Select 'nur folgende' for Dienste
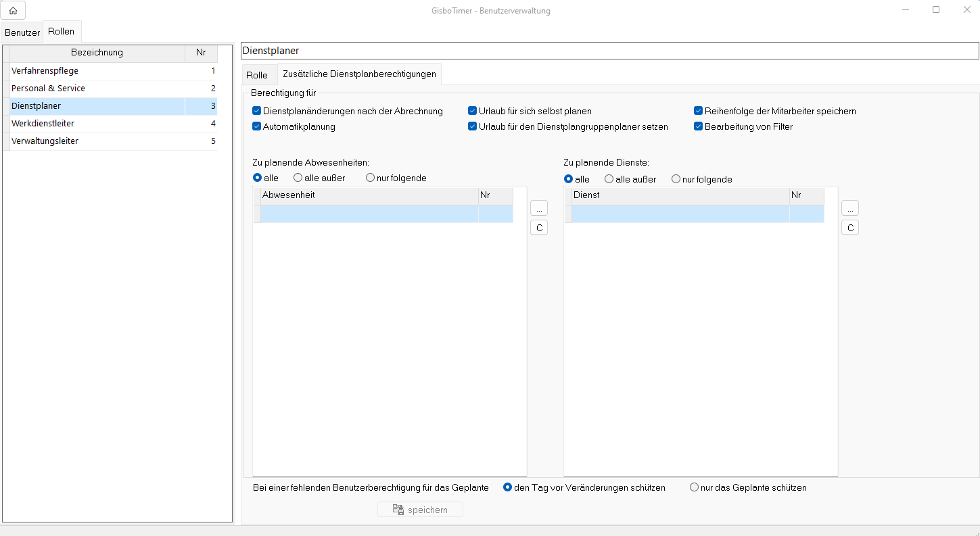This screenshot has width=980, height=536. click(x=676, y=179)
